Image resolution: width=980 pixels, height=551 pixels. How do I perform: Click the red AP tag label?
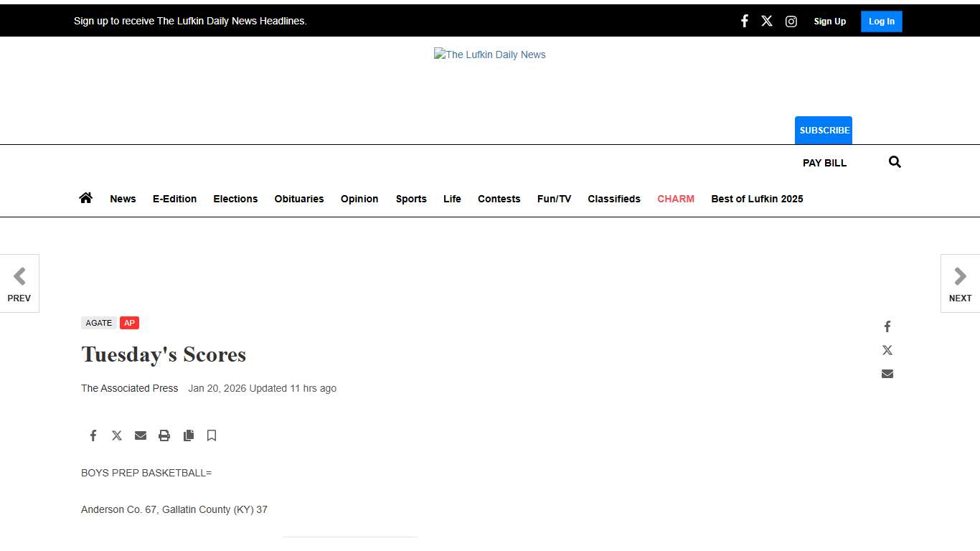tap(129, 323)
